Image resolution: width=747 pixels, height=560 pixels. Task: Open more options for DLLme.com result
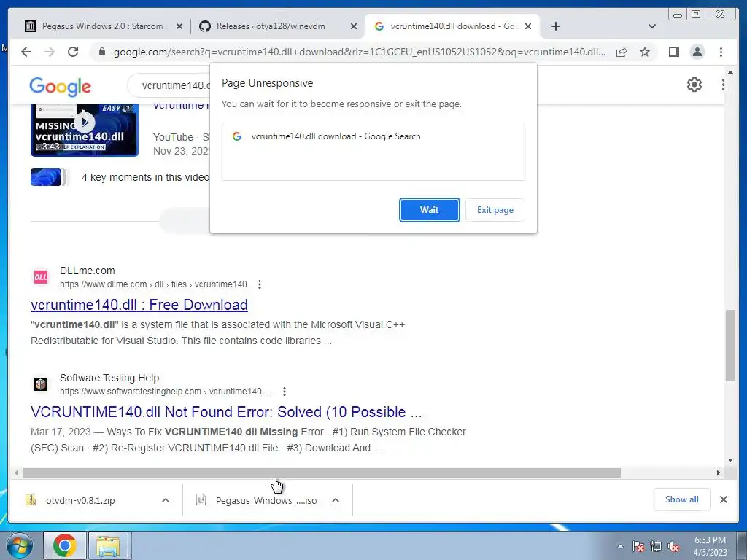pyautogui.click(x=259, y=284)
